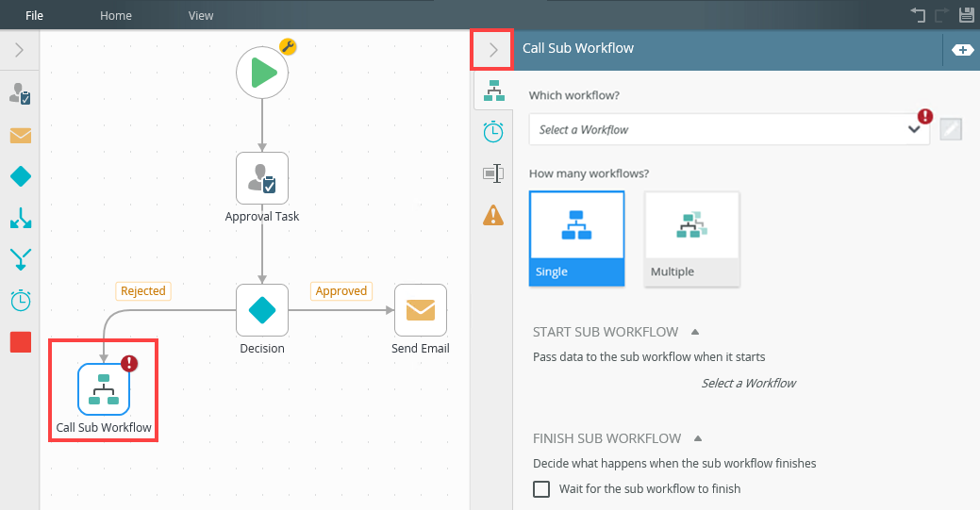980x510 pixels.
Task: Select the decision diamond icon in toolbox
Action: [21, 176]
